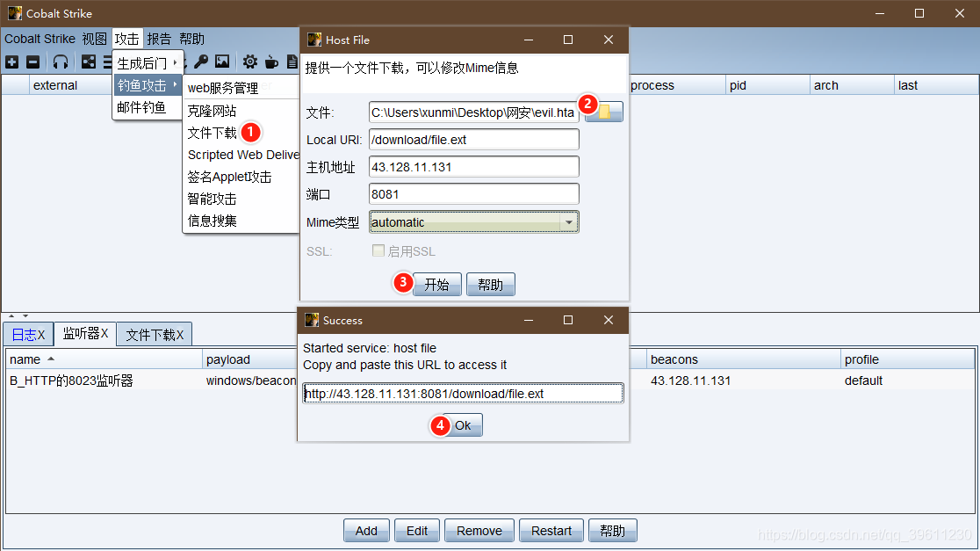This screenshot has height=551, width=980.
Task: Select the B_HTTP的8023监听器 listener row
Action: point(490,381)
